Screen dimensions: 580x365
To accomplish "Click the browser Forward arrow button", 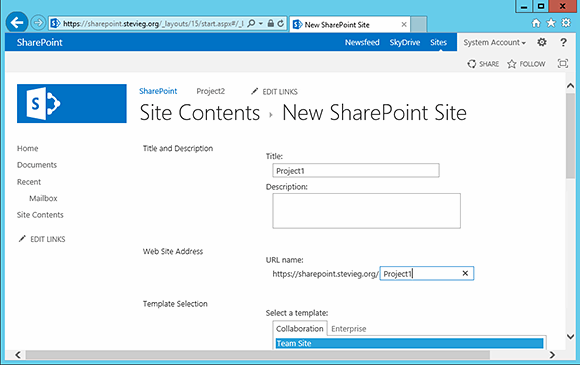I will (x=38, y=23).
